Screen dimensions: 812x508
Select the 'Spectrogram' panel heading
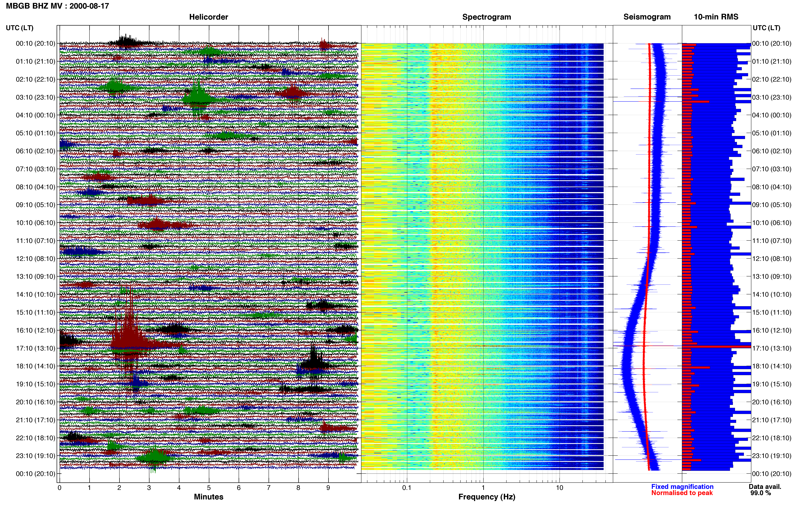(x=487, y=17)
